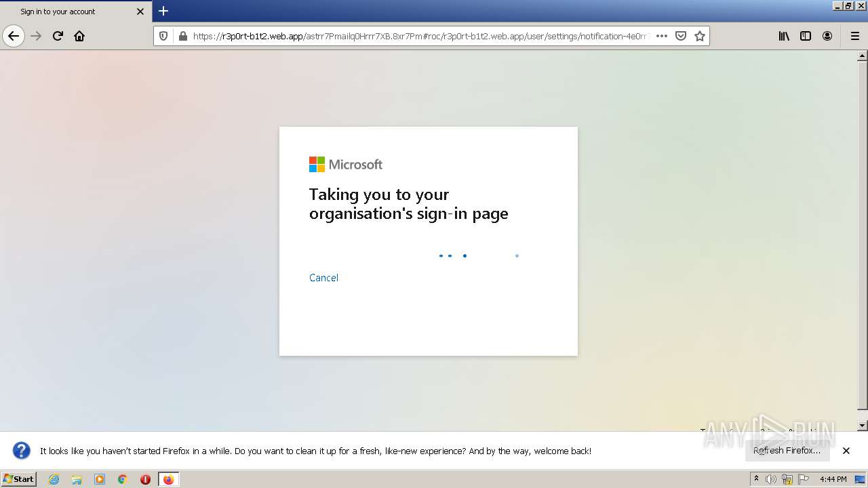Click scrollbar down arrow
This screenshot has height=488, width=868.
pyautogui.click(x=863, y=426)
